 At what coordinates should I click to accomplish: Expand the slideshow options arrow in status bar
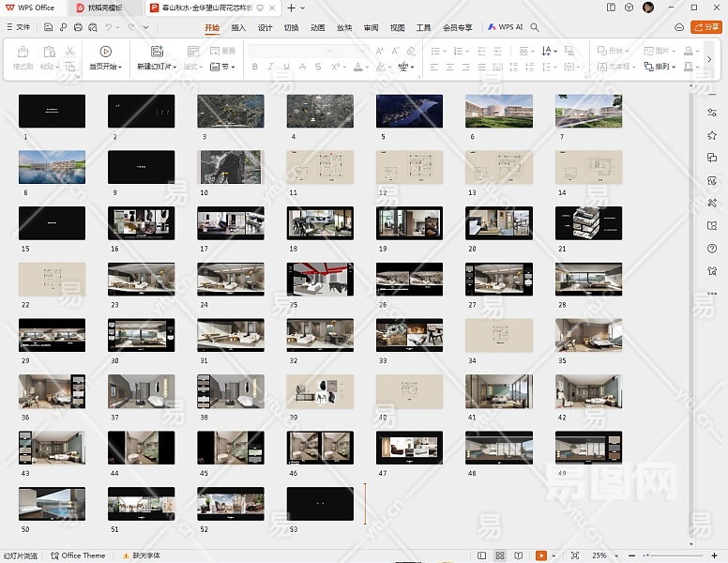[554, 555]
